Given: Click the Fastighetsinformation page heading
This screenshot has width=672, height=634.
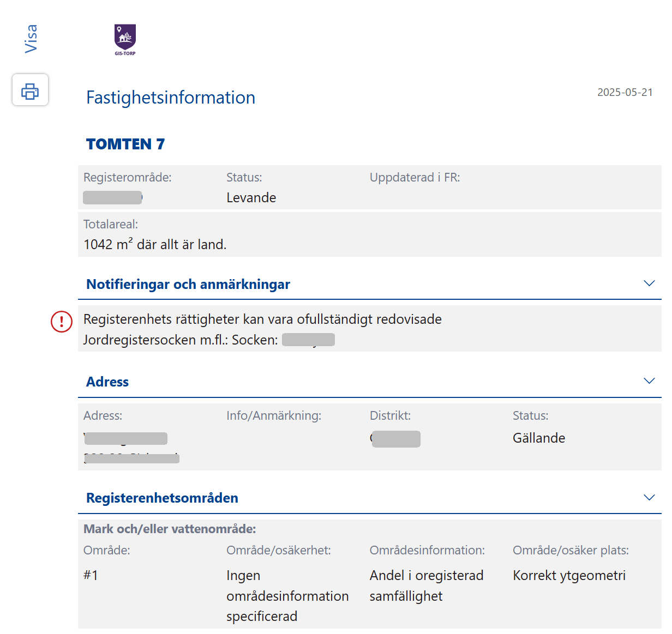Looking at the screenshot, I should coord(171,98).
